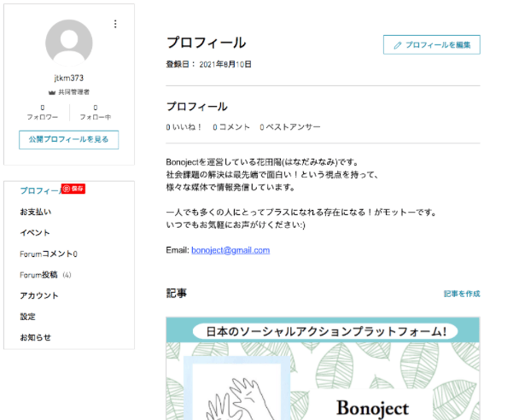The width and height of the screenshot is (525, 420).
Task: Open 設定 in the sidebar
Action: point(28,316)
